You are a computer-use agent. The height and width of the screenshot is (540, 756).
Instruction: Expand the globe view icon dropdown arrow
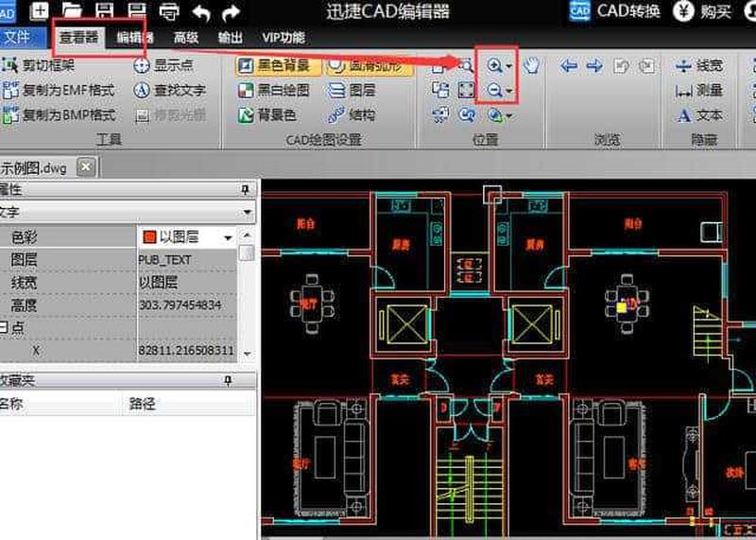click(509, 115)
